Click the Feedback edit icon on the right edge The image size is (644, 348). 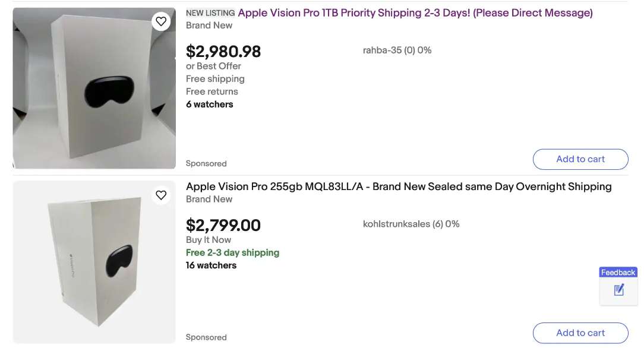(x=618, y=290)
